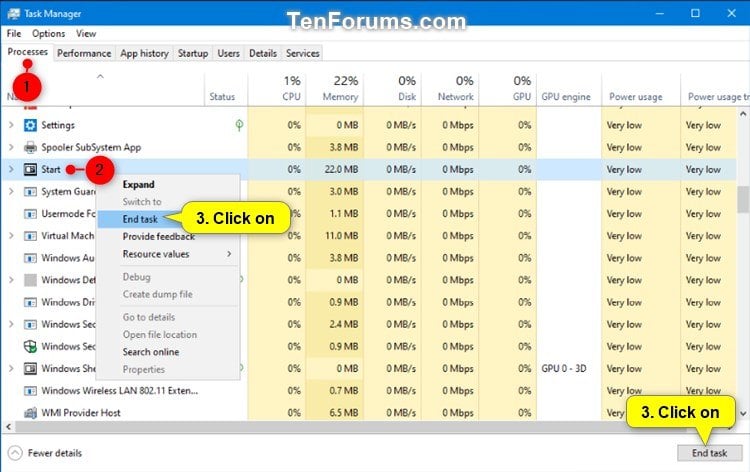
Task: Expand the Virtual Mach process group
Action: pos(11,236)
